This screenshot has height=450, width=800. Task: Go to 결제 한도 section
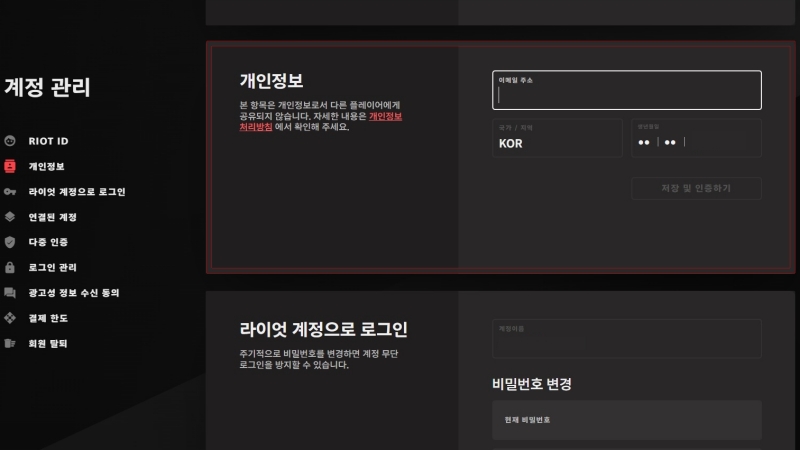point(48,318)
